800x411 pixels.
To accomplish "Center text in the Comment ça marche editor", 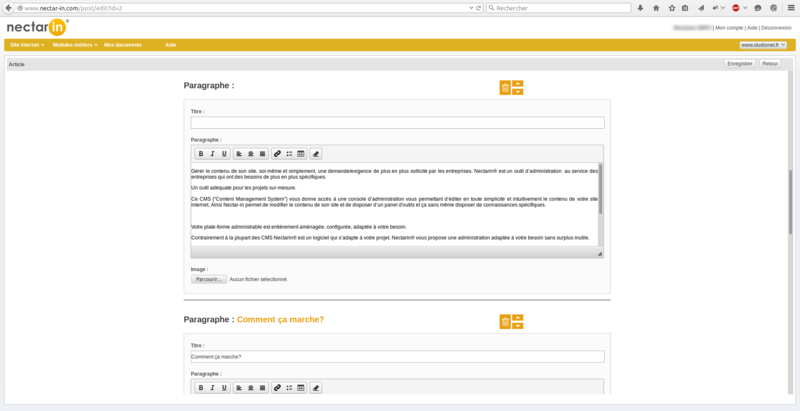I will click(251, 388).
